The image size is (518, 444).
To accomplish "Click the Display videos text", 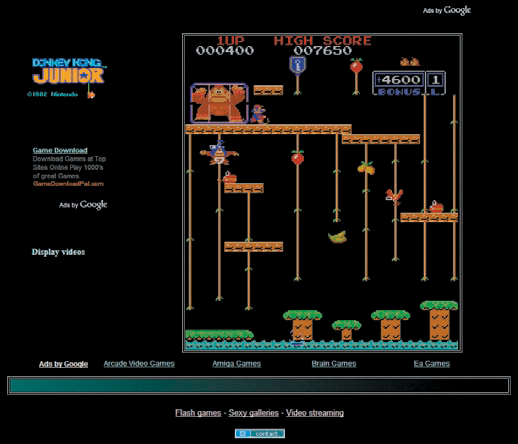I will (58, 252).
